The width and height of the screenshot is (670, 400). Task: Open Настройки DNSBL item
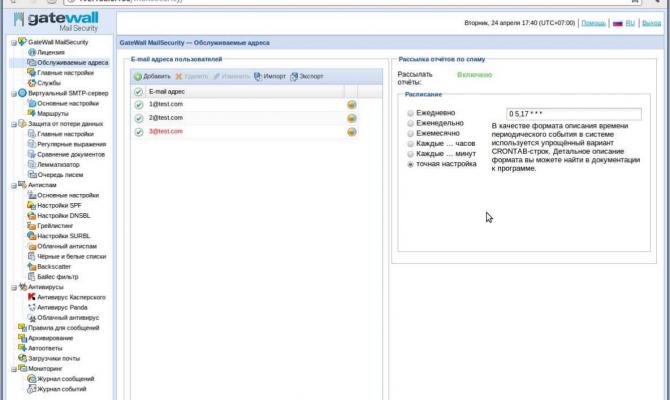(x=63, y=215)
